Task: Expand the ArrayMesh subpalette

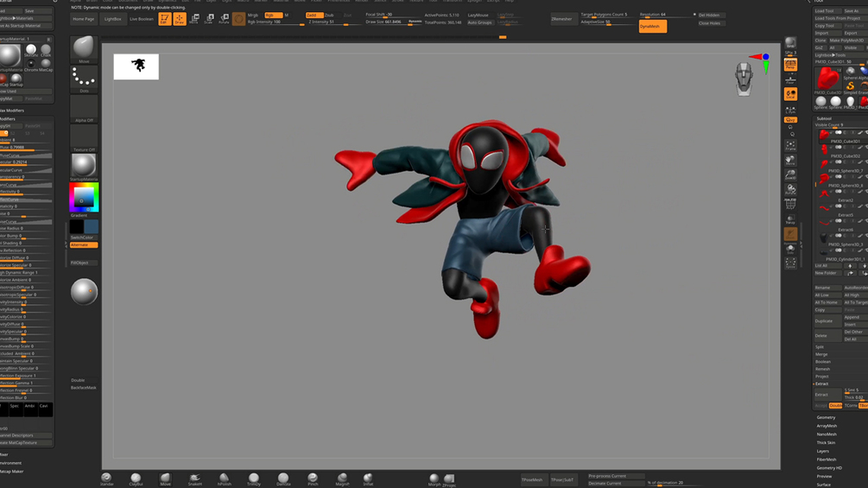Action: tap(827, 426)
